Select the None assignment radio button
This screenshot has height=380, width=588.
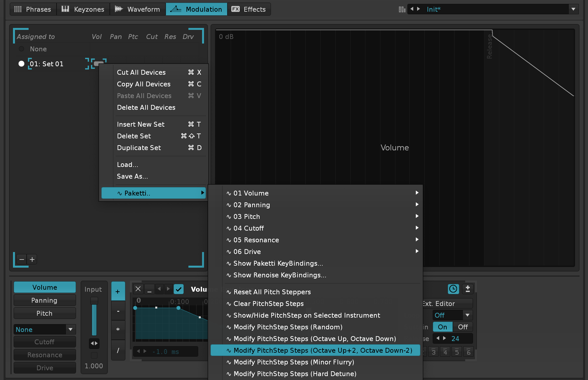21,49
